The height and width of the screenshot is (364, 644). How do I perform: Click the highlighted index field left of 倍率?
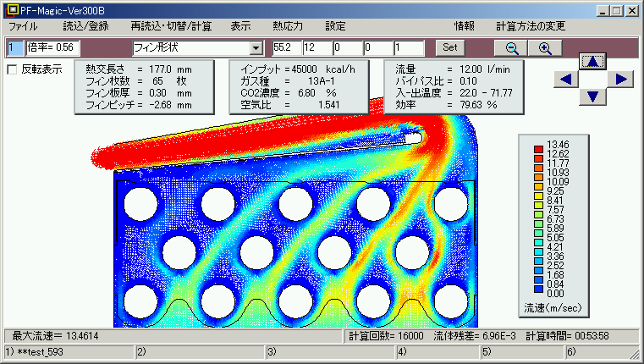click(x=15, y=47)
